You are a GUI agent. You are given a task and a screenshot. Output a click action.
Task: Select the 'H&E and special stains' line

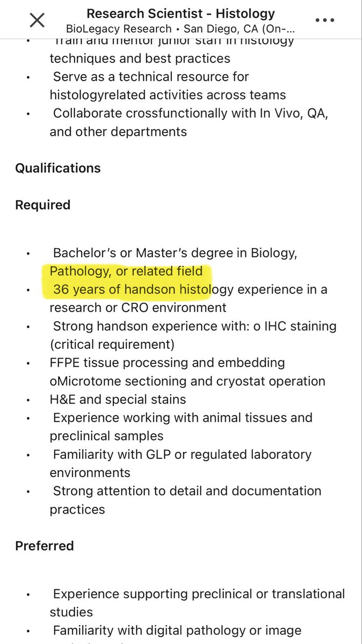pos(118,399)
